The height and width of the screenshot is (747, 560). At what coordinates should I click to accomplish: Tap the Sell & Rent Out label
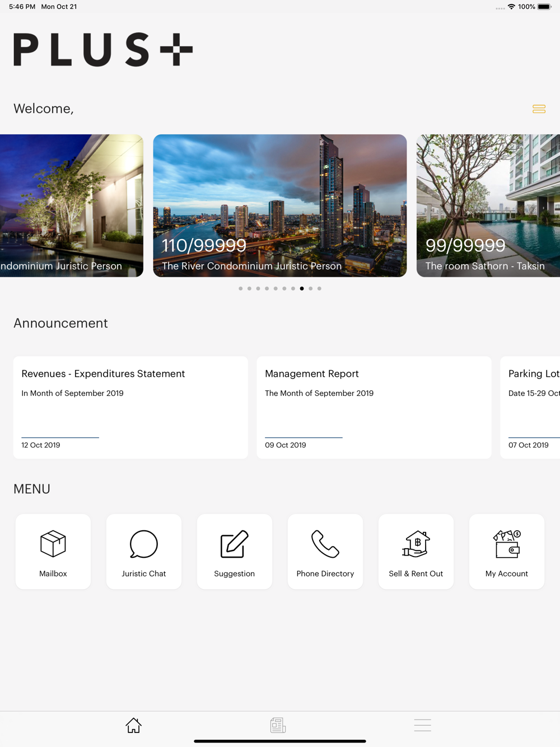[x=416, y=573]
